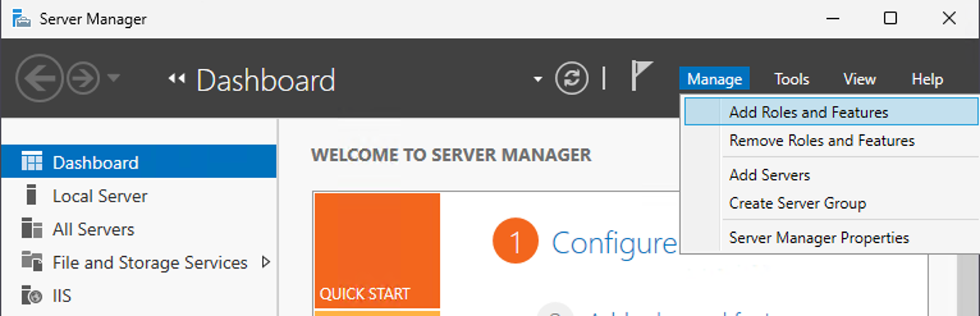Open the Help menu

coord(927,79)
